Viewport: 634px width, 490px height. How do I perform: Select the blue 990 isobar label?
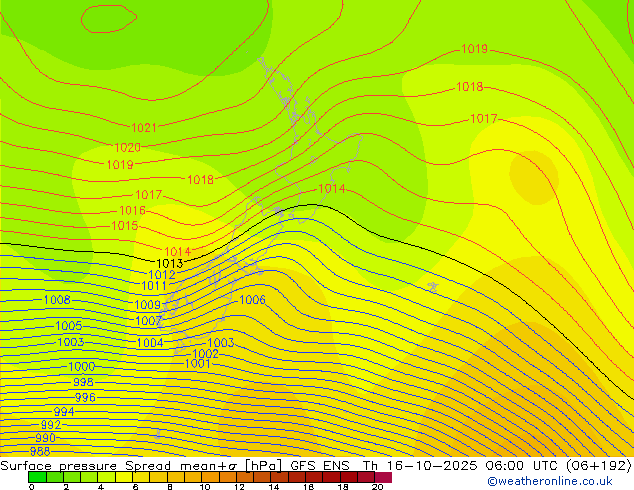tap(45, 438)
